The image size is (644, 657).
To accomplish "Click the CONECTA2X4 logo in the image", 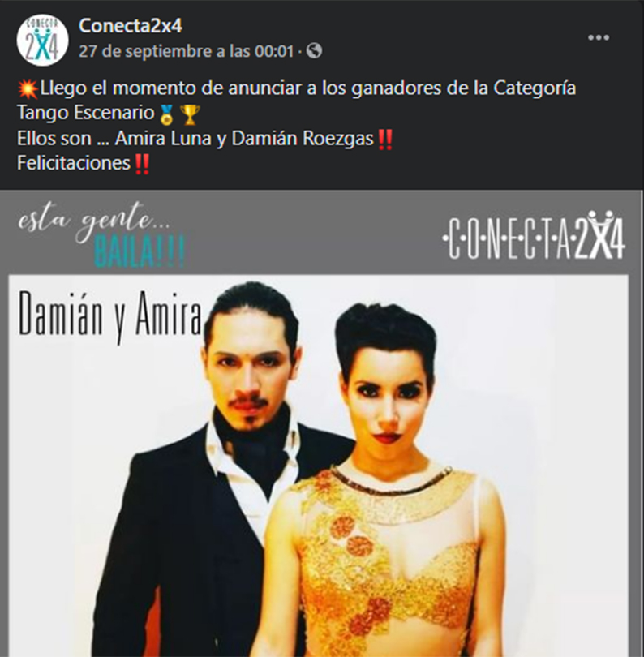I will 534,235.
